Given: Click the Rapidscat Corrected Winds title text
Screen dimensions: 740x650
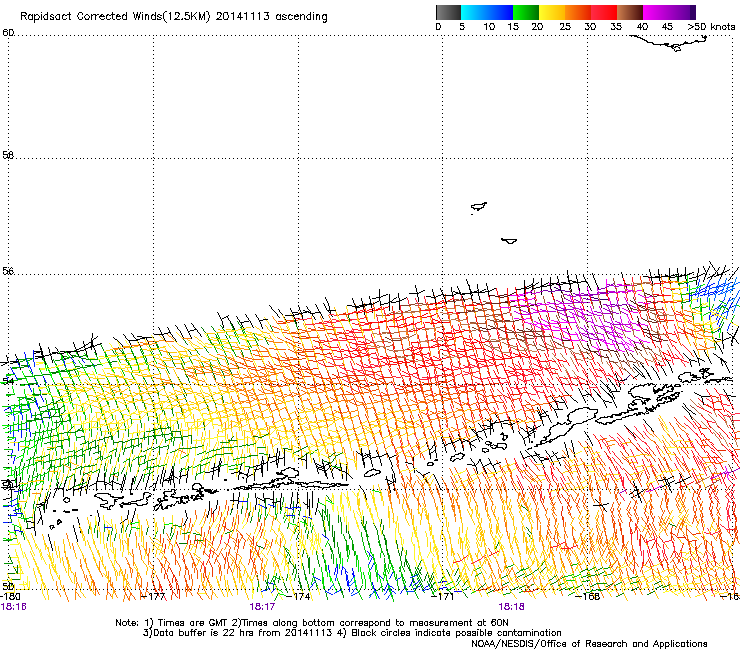Looking at the screenshot, I should pyautogui.click(x=174, y=17).
